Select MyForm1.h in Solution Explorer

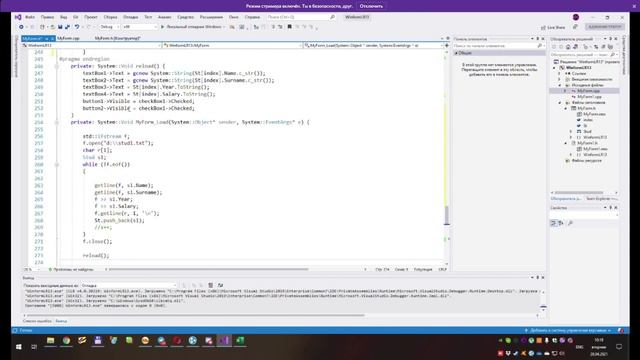tap(587, 143)
